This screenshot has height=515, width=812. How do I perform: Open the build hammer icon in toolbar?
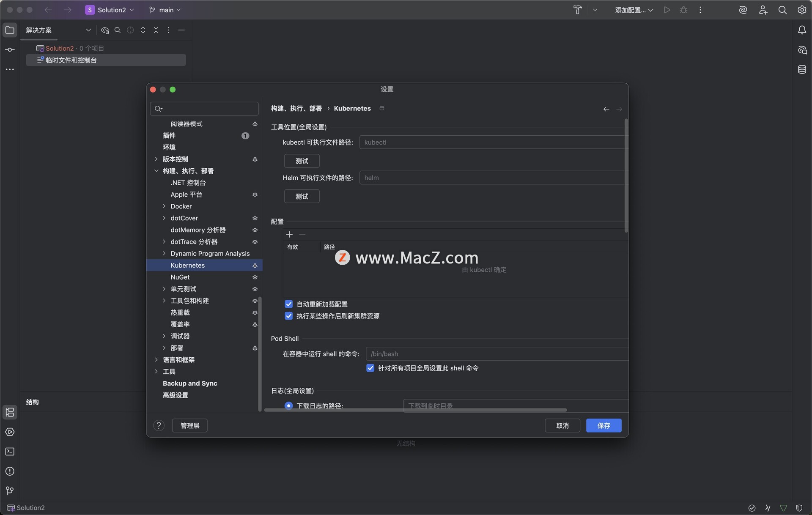(x=578, y=10)
